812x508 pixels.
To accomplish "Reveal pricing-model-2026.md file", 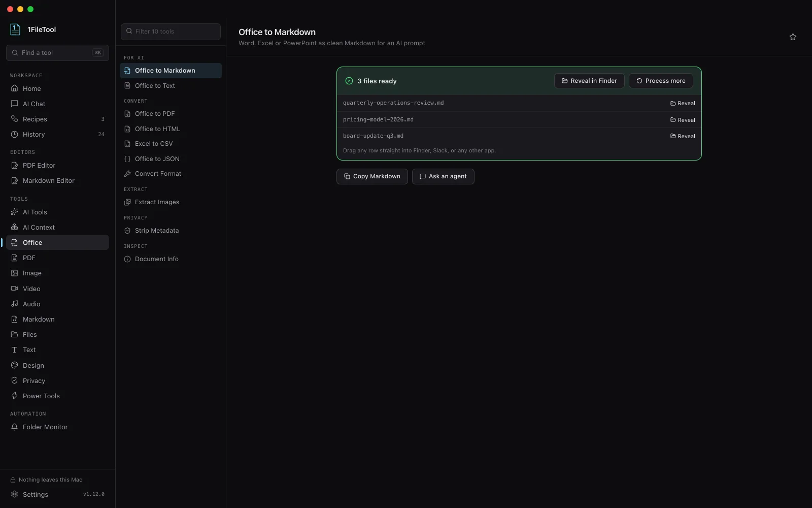I will coord(683,120).
